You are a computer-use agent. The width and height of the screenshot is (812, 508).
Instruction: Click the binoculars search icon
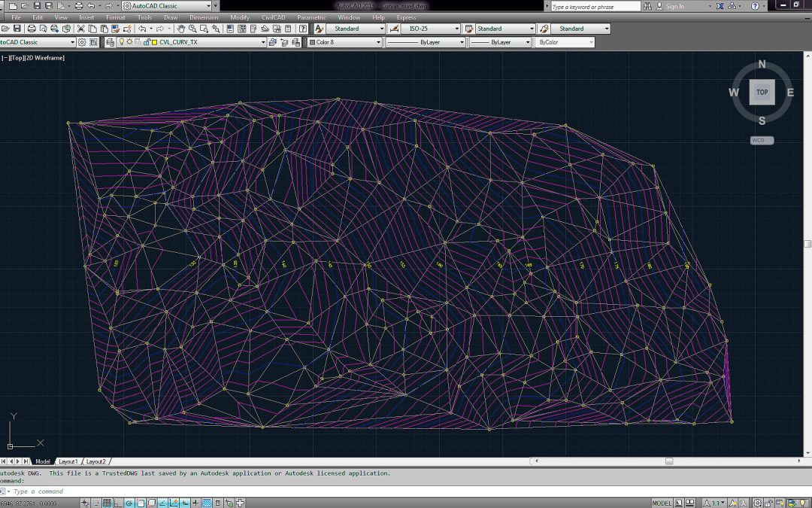(x=648, y=6)
